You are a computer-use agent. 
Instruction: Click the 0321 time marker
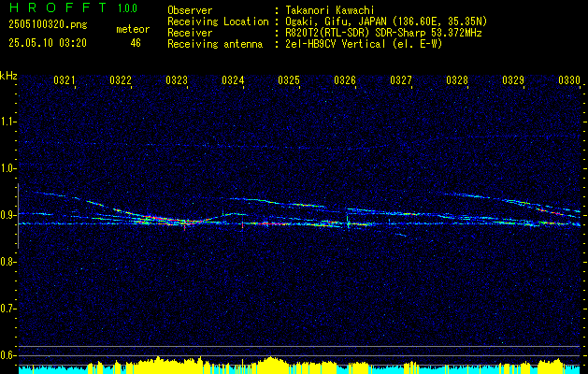pyautogui.click(x=65, y=79)
